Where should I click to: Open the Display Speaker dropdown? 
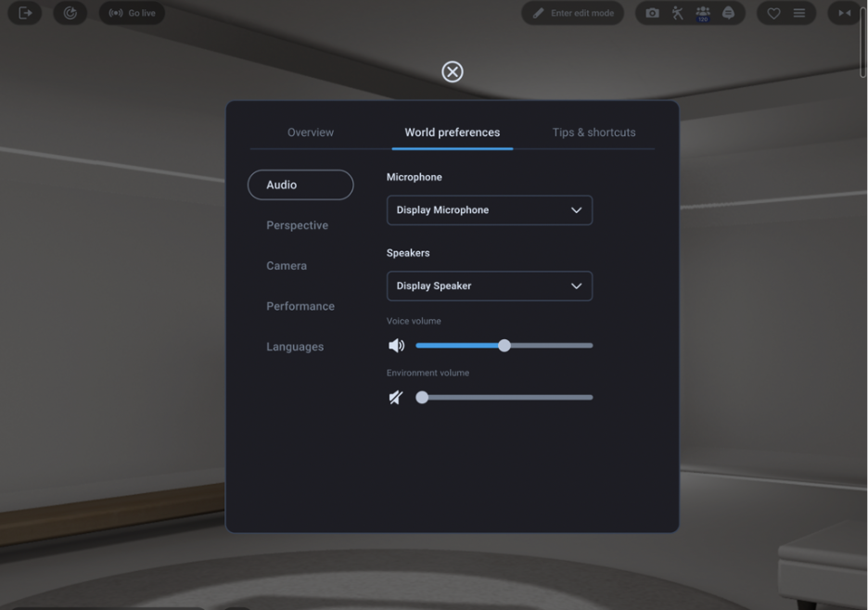click(489, 286)
